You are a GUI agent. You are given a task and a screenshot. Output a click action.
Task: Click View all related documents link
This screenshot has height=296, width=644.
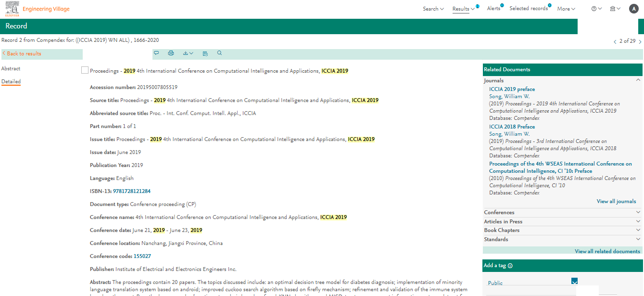(607, 251)
